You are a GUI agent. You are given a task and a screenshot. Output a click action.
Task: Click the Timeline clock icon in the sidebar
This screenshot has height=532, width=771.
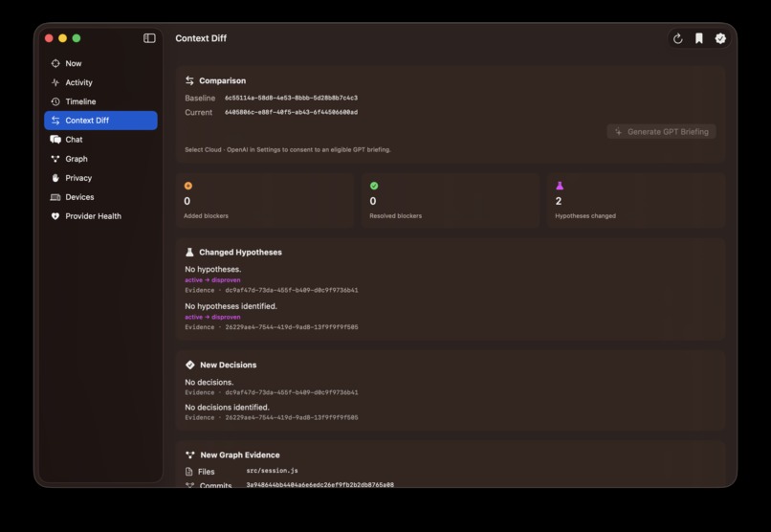tap(55, 101)
